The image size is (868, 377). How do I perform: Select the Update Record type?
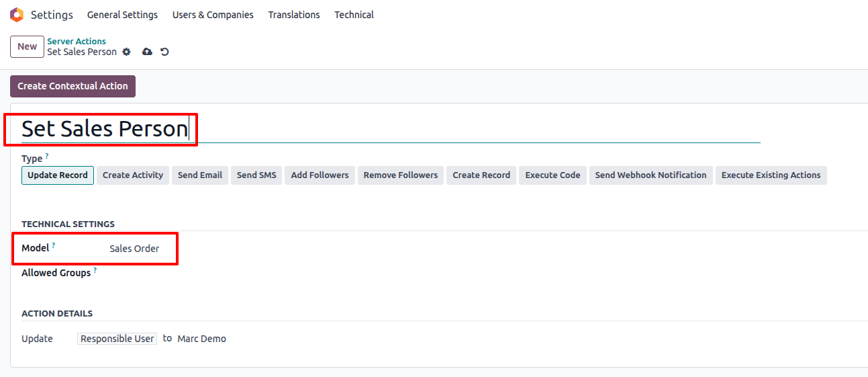[58, 175]
